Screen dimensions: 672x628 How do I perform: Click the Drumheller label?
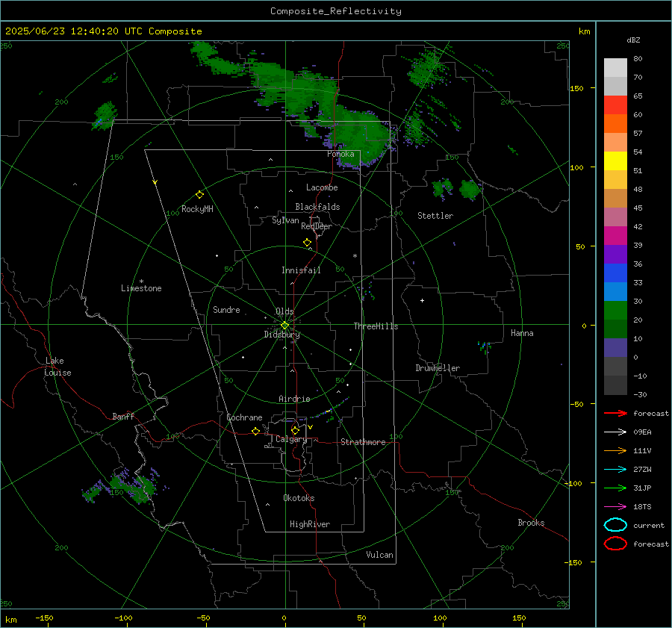tap(438, 368)
